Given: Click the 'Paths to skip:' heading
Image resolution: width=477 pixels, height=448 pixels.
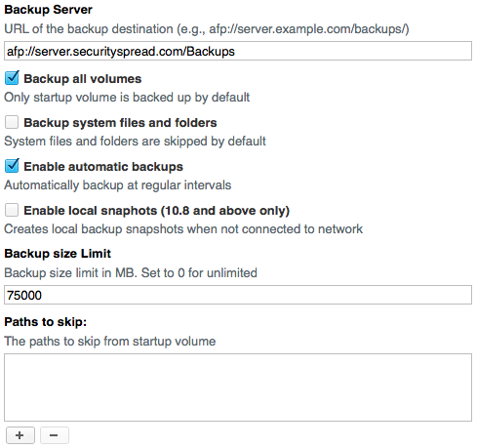Looking at the screenshot, I should pyautogui.click(x=46, y=322).
